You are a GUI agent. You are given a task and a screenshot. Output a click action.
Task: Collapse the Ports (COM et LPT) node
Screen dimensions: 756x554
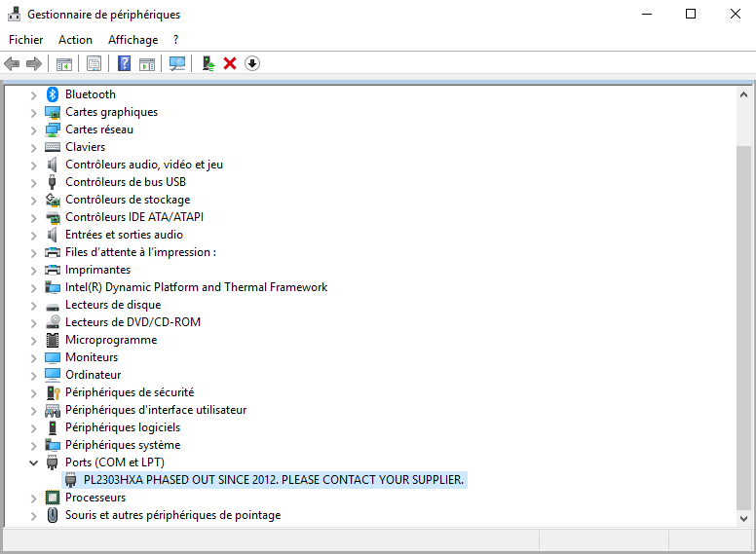[x=34, y=462]
